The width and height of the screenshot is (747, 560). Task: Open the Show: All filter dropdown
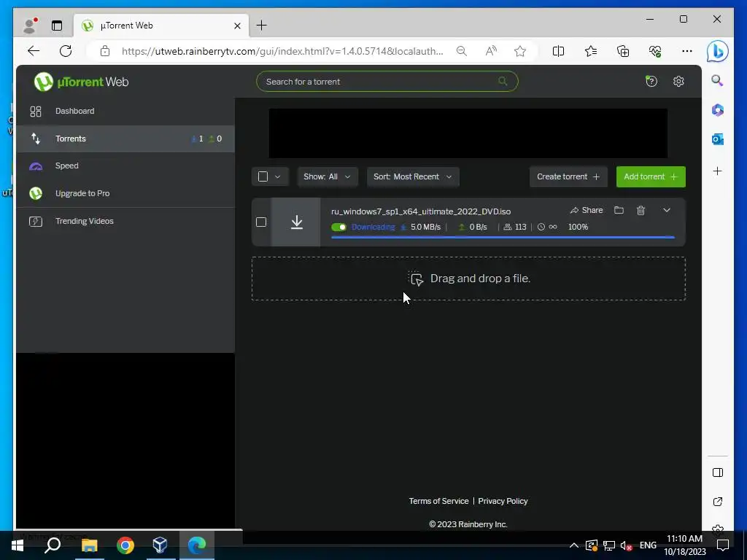pos(327,176)
